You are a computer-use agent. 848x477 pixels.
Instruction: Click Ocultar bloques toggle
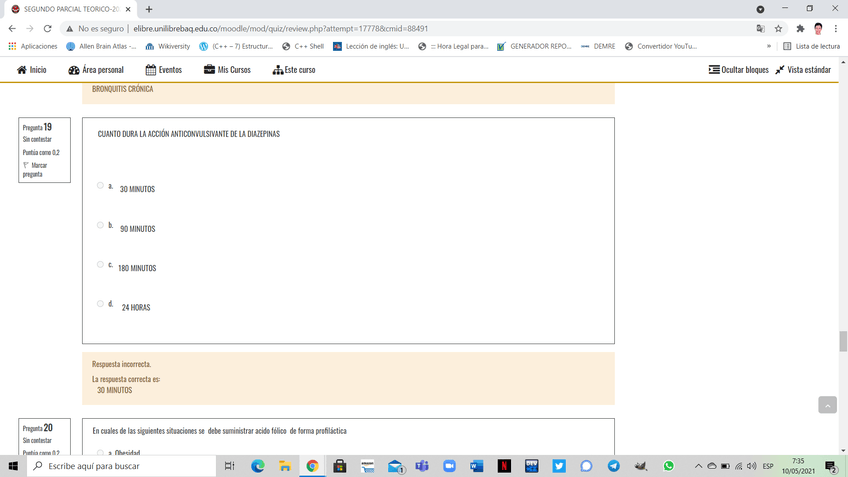click(738, 70)
